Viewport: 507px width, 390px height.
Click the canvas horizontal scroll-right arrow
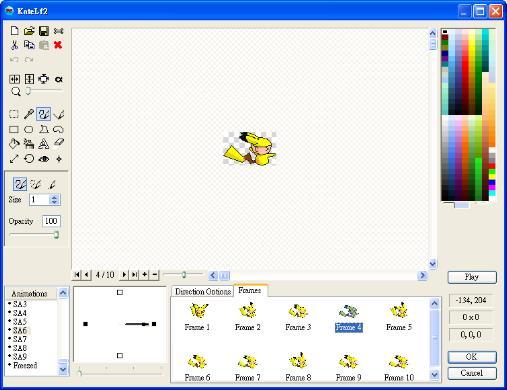[423, 275]
